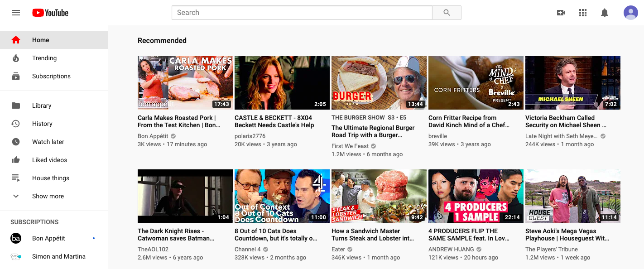Click the Subscriptions icon in sidebar
This screenshot has height=269, width=644.
click(16, 76)
